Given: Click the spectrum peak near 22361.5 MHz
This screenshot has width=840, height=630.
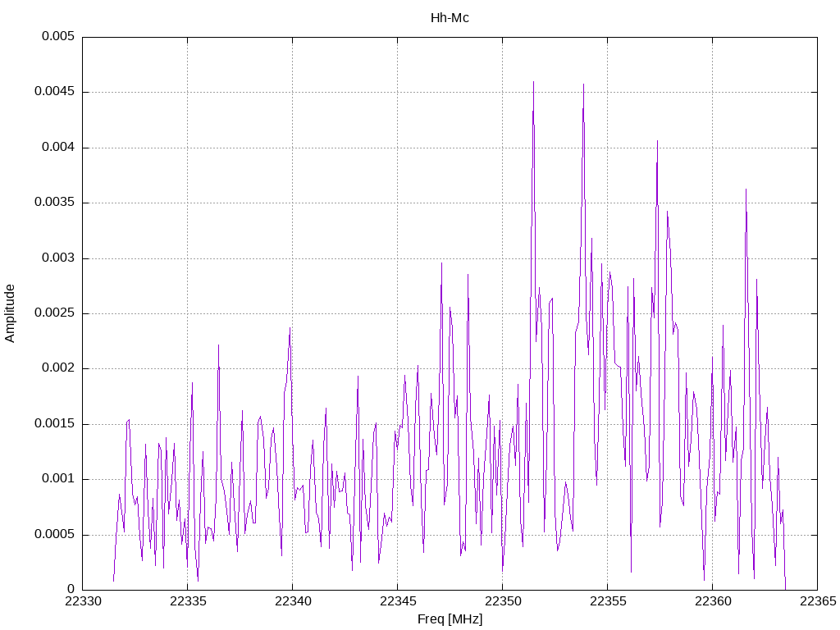Looking at the screenshot, I should [746, 189].
